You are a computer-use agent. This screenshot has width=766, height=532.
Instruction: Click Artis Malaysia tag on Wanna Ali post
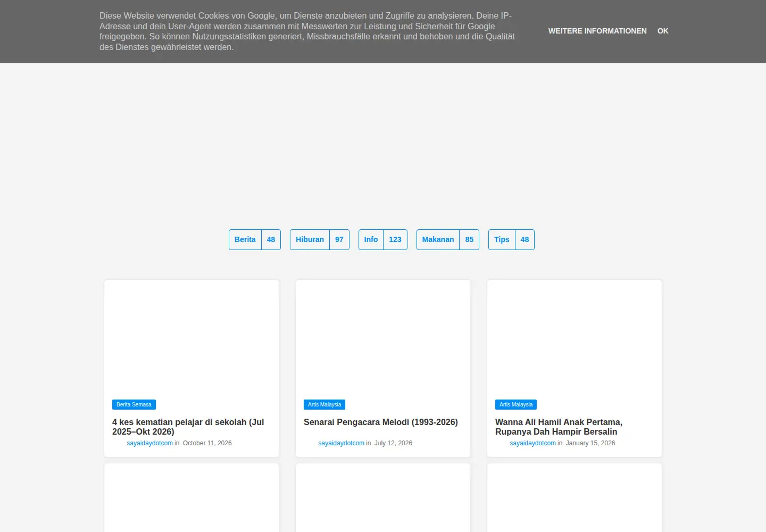516,405
